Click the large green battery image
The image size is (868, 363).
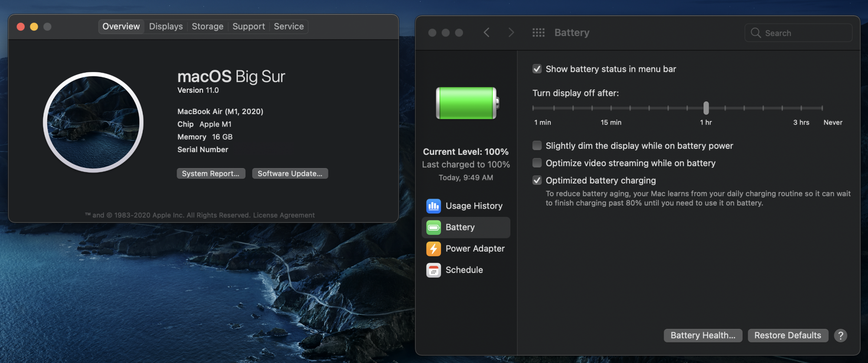click(467, 103)
